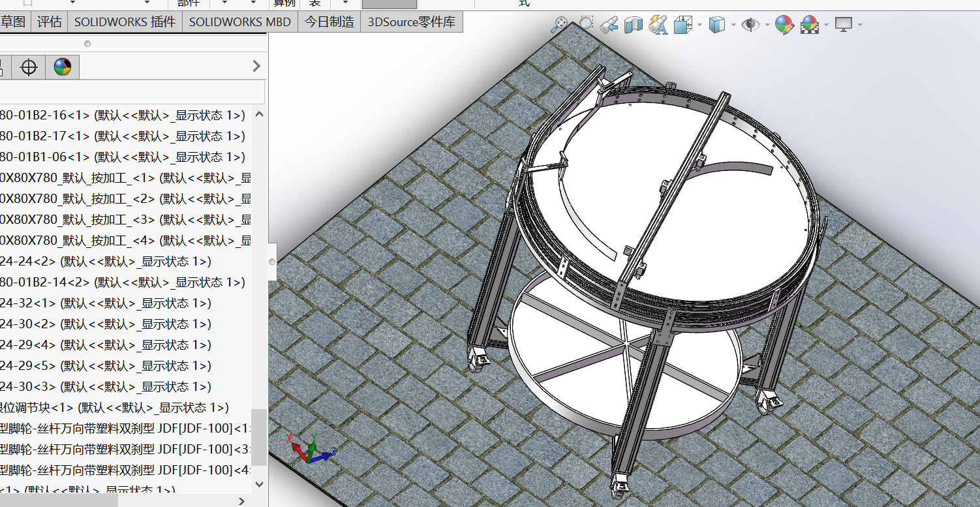Open the Apply Scene dropdown arrow
This screenshot has width=980, height=507.
[826, 25]
